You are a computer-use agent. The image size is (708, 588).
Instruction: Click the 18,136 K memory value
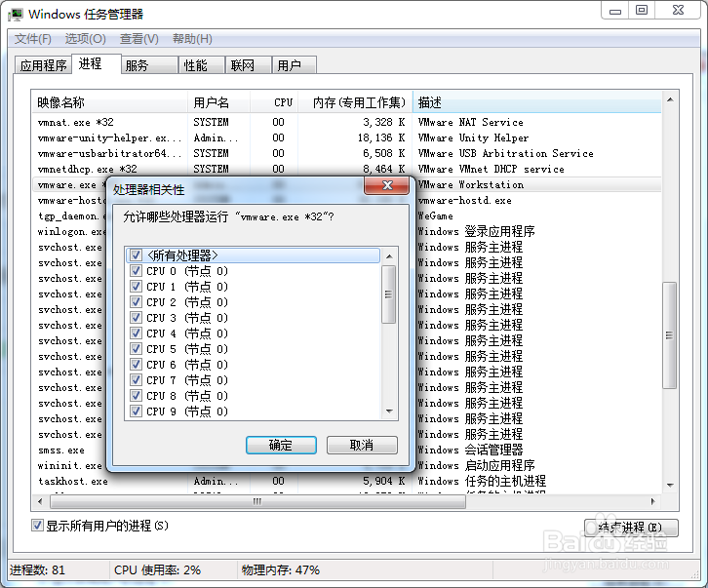[x=381, y=137]
